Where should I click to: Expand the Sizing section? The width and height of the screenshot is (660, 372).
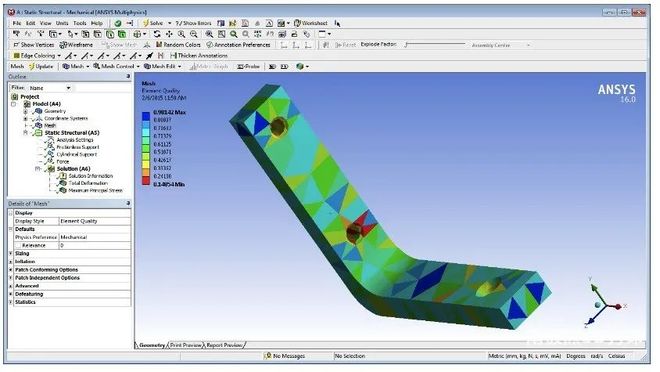11,254
